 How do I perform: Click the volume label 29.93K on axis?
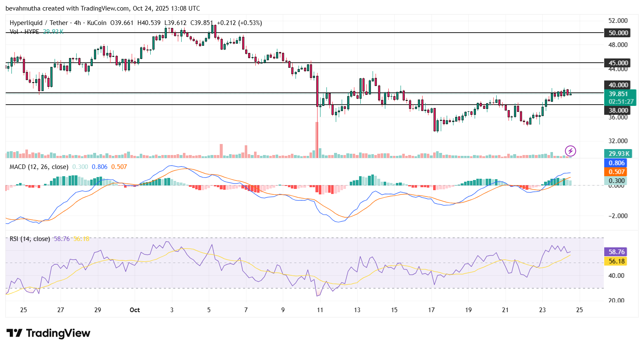[x=618, y=154]
